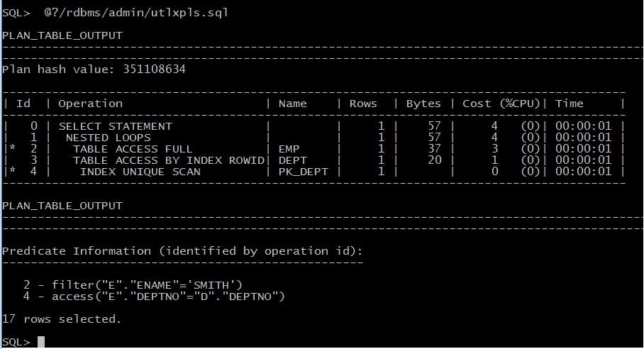
Task: Click the 'Bytes' column header
Action: click(x=423, y=104)
